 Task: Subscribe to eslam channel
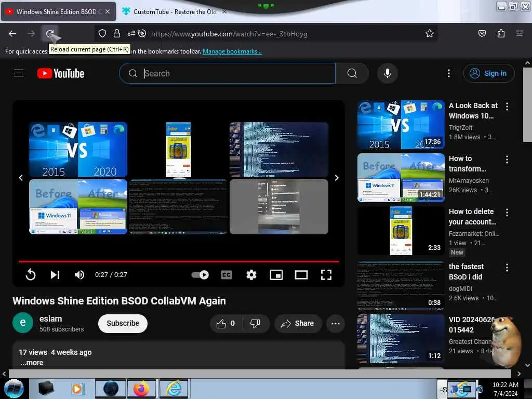pyautogui.click(x=123, y=323)
